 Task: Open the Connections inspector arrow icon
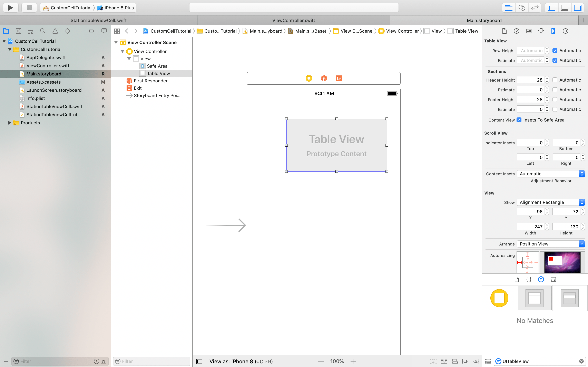coord(565,31)
